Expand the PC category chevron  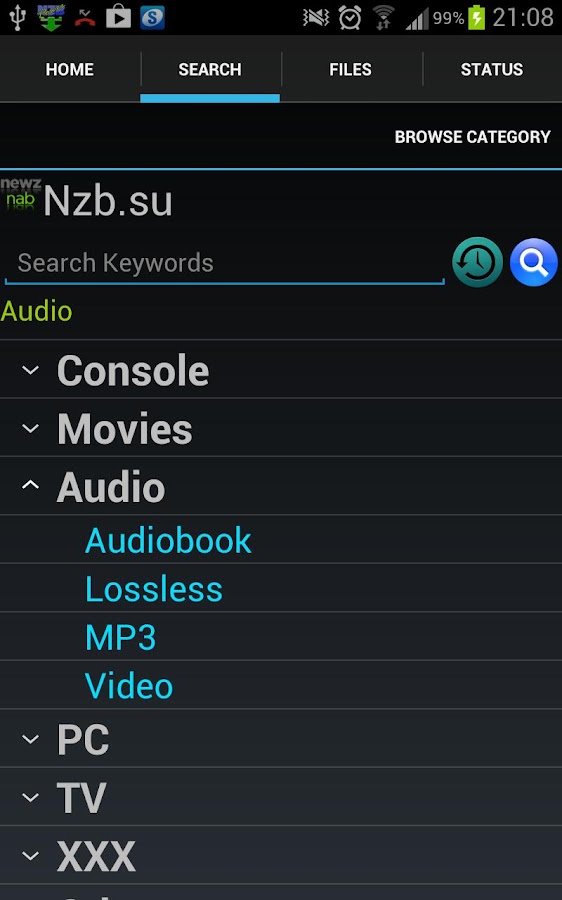coord(30,739)
